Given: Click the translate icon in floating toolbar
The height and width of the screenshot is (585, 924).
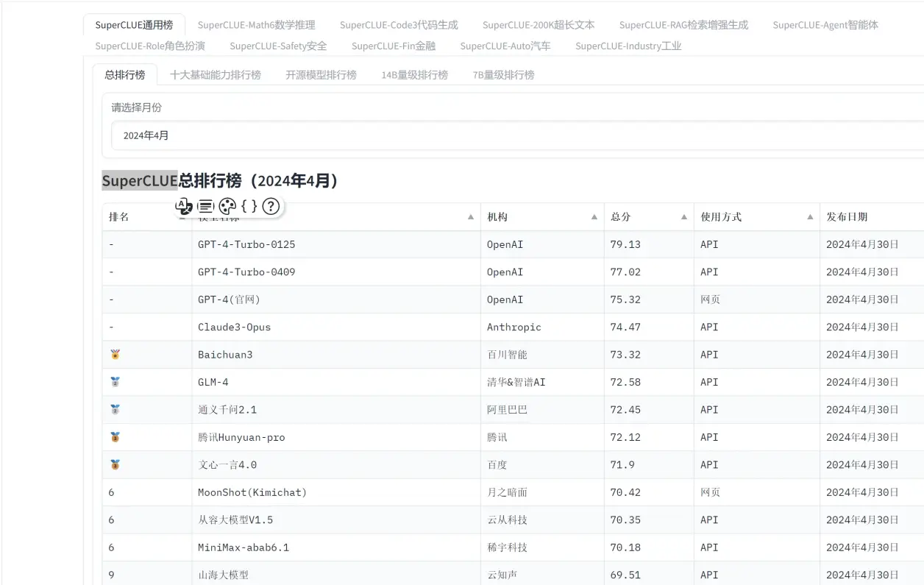Looking at the screenshot, I should pos(184,206).
